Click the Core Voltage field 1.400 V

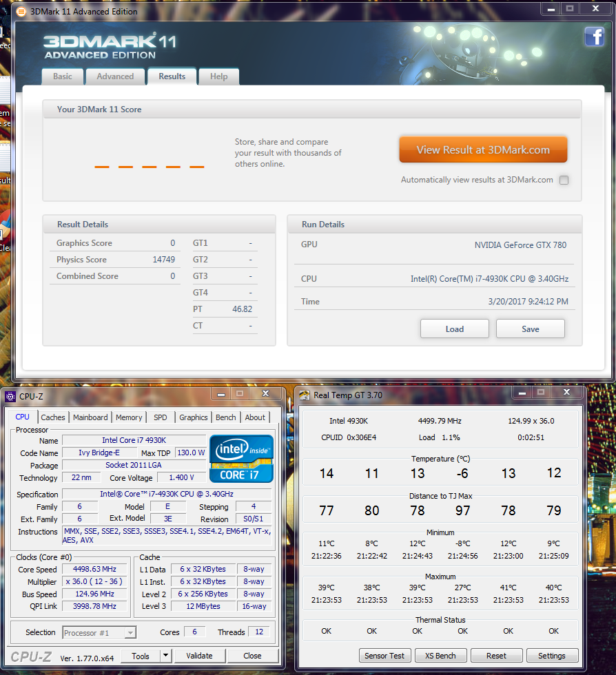point(181,477)
